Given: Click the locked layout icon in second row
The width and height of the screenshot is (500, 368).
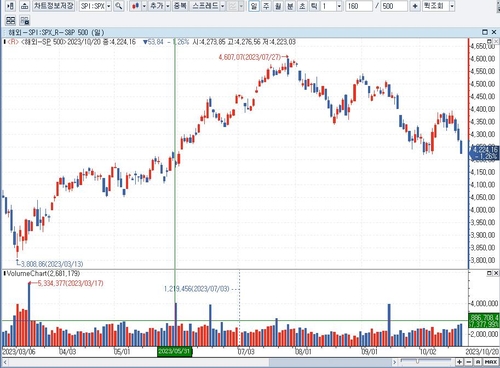Looking at the screenshot, I should pyautogui.click(x=25, y=21).
